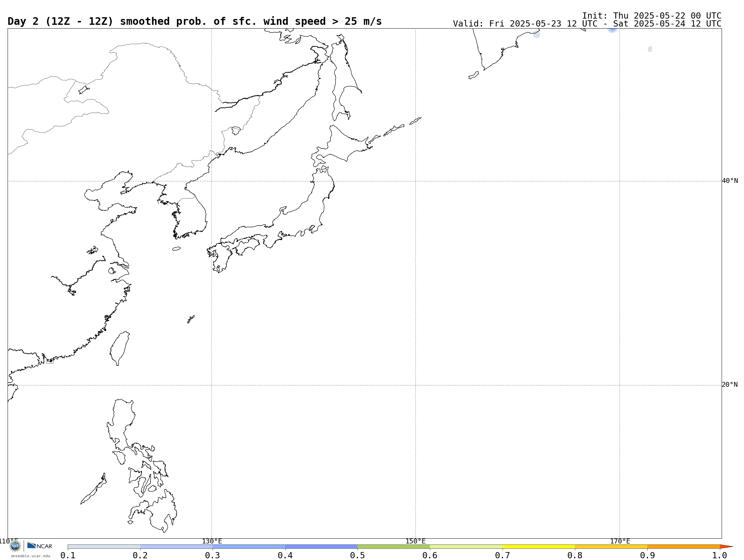744x560 pixels.
Task: Click the small gray probability patch east of 170°E
Action: [x=650, y=49]
